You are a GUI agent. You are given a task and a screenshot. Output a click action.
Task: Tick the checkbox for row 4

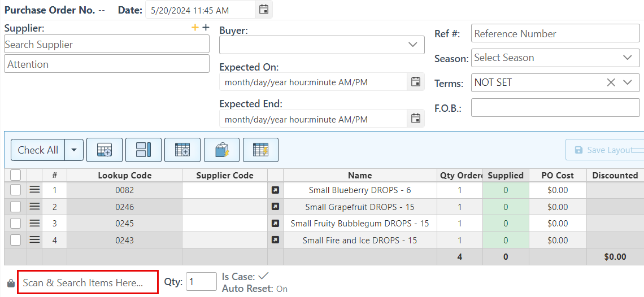[16, 240]
